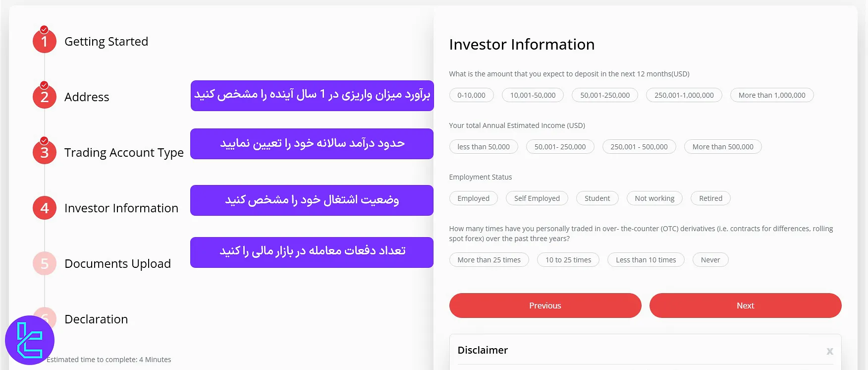Click the Trading Account Type step marker
This screenshot has height=370, width=868.
[44, 152]
